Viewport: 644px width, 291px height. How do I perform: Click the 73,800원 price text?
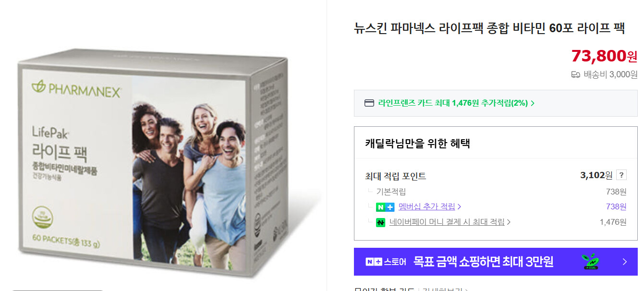604,56
